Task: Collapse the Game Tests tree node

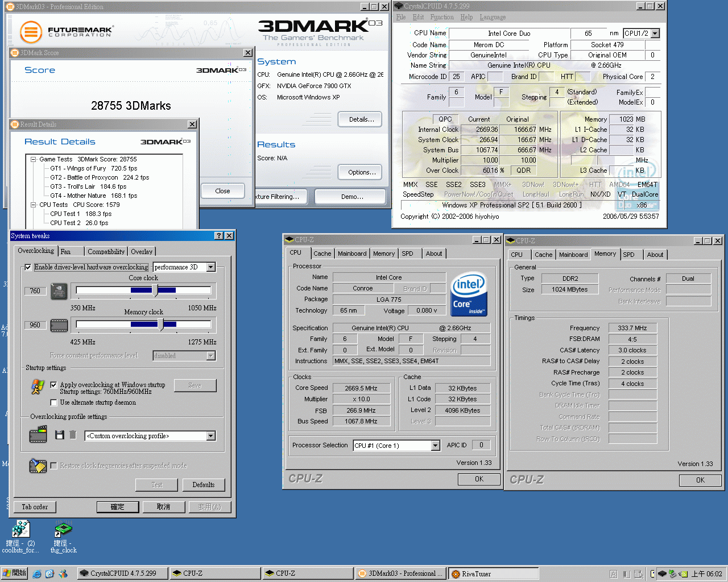Action: [34, 159]
